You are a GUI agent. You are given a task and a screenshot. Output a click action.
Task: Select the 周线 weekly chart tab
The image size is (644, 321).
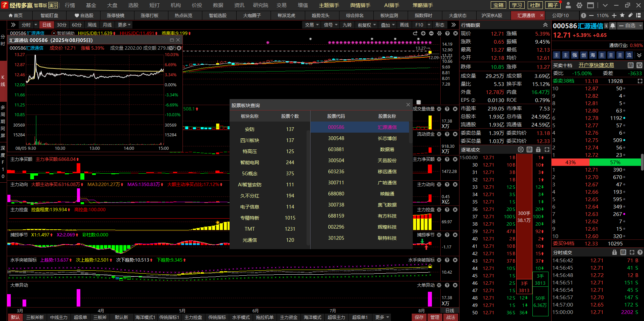click(92, 25)
